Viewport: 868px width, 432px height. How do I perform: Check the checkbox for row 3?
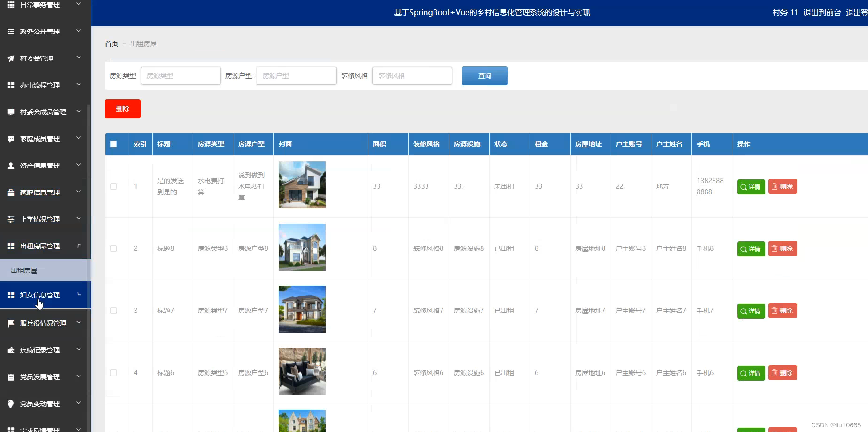click(x=113, y=310)
